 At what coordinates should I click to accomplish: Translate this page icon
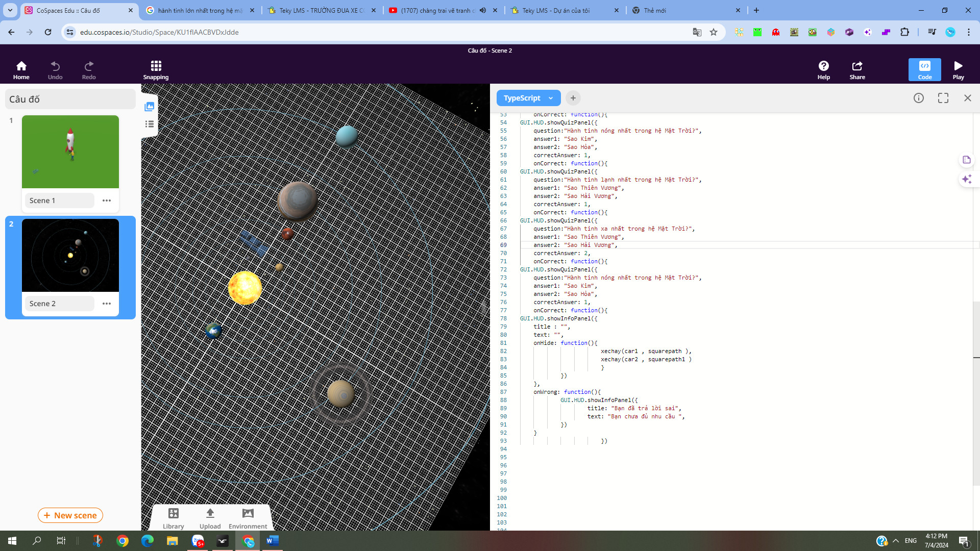point(697,32)
